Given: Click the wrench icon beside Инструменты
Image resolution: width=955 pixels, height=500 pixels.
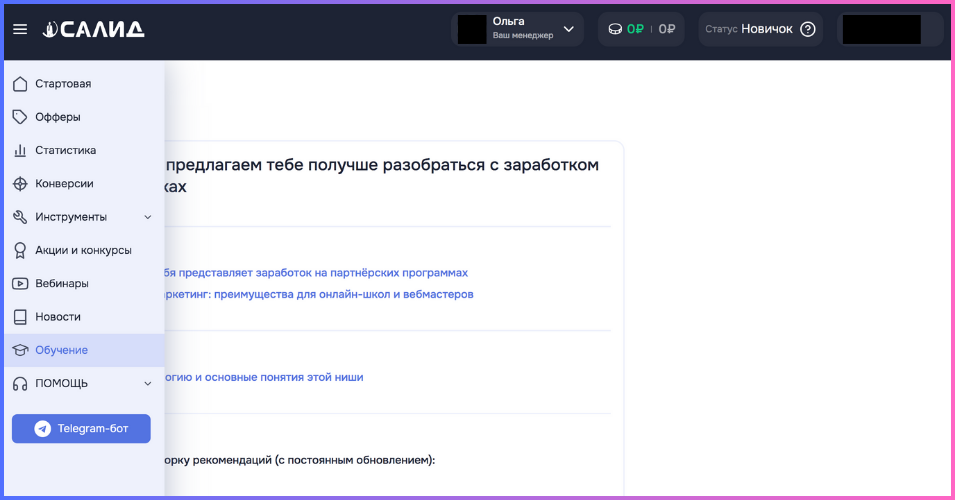Looking at the screenshot, I should 20,217.
